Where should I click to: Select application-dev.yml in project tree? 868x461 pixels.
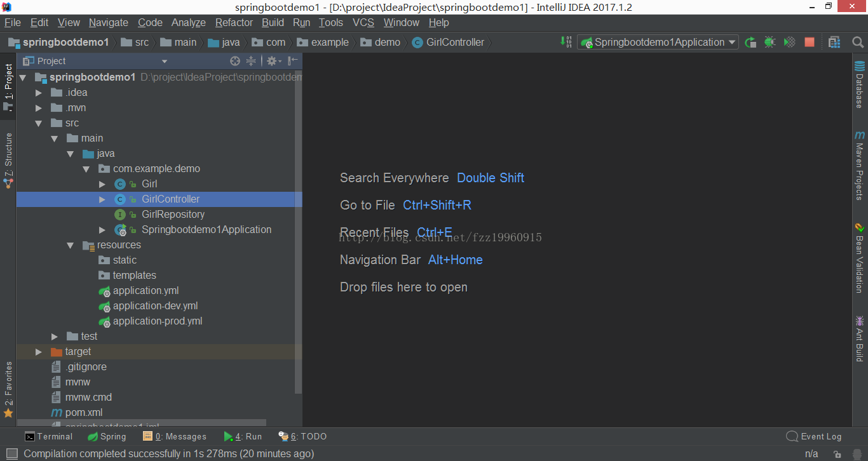[156, 306]
